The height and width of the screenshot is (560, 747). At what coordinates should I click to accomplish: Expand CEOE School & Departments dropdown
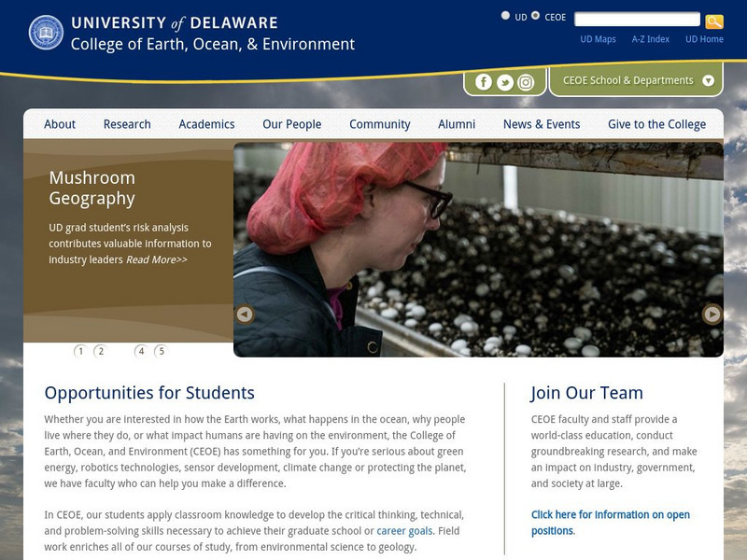[x=636, y=80]
